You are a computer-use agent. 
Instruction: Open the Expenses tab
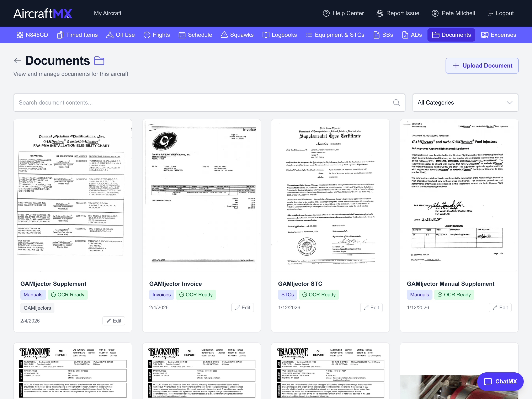499,35
